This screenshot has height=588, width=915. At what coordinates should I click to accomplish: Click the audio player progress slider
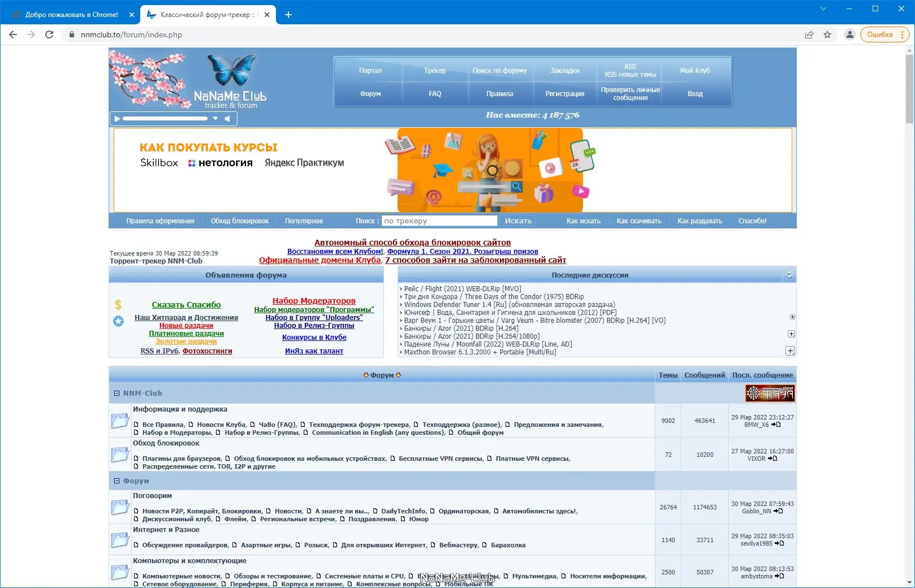tap(165, 119)
